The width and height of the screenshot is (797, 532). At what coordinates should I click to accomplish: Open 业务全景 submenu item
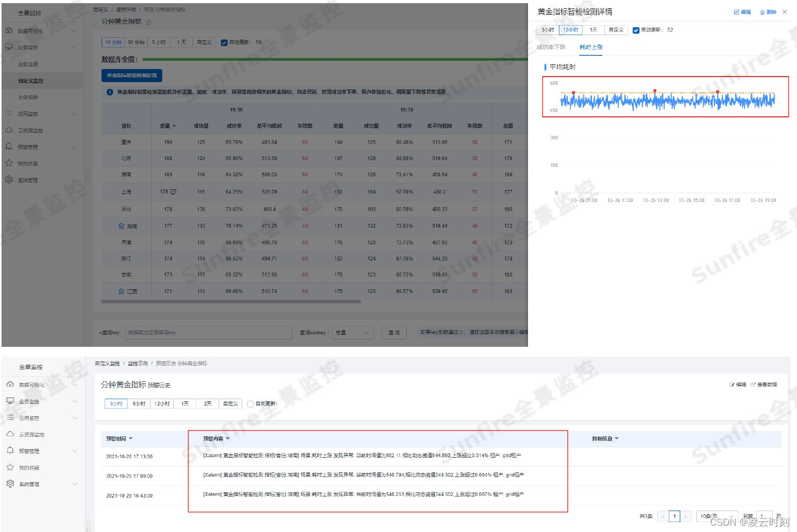28,64
